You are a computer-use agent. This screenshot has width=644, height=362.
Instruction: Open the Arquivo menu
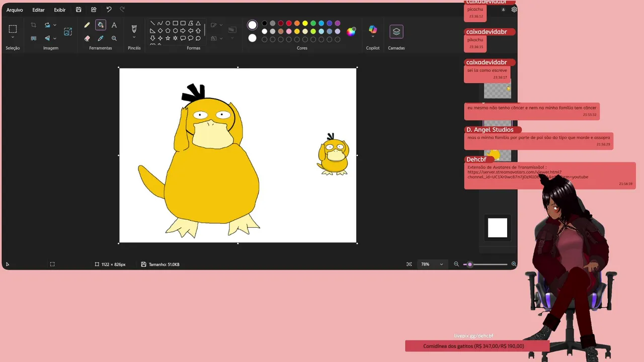point(15,10)
